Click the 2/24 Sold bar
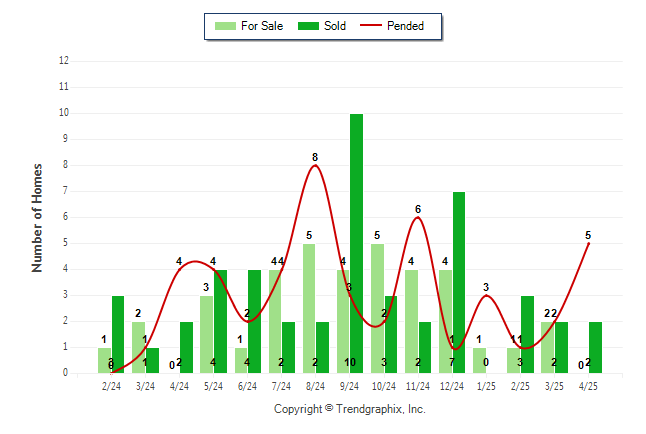Viewport: 646px width, 434px height. click(x=118, y=334)
